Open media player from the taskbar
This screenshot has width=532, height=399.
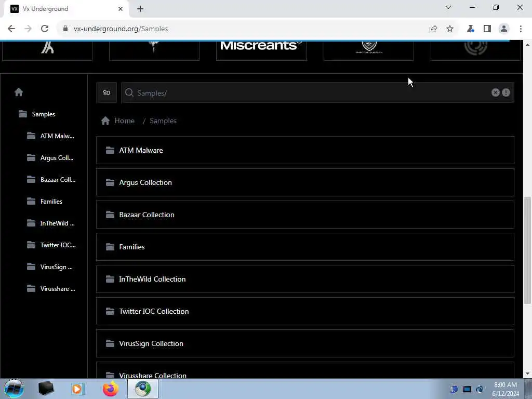point(77,389)
